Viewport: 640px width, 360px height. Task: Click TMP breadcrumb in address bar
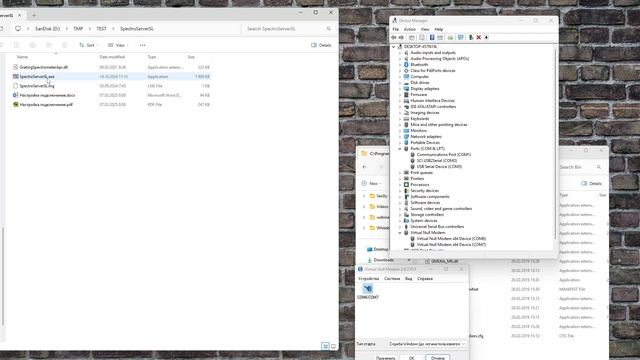(78, 29)
